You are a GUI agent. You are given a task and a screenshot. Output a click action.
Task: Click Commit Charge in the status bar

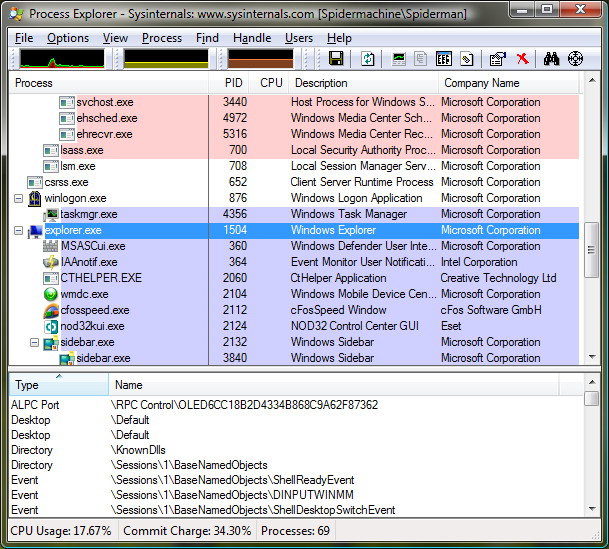coord(187,531)
